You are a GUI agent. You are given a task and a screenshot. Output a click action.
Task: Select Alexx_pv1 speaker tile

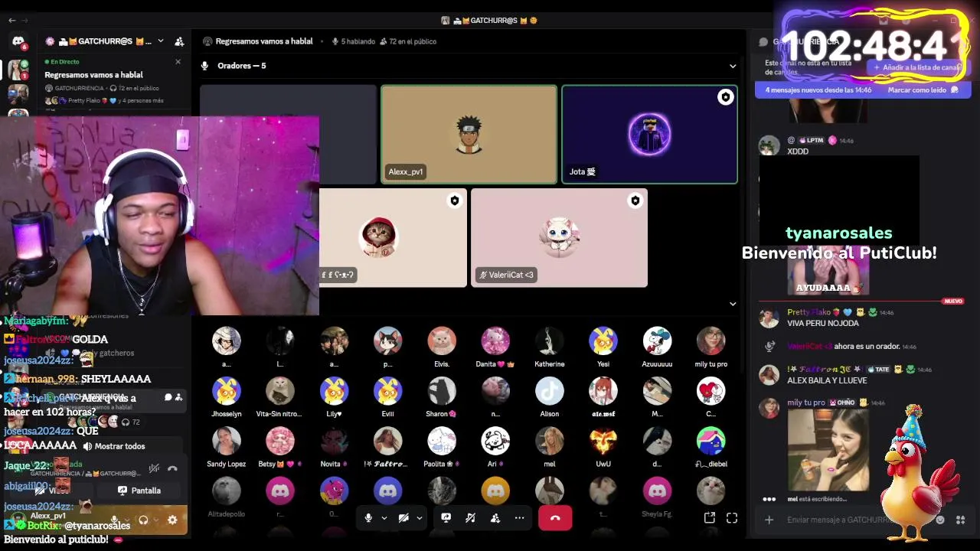click(469, 135)
